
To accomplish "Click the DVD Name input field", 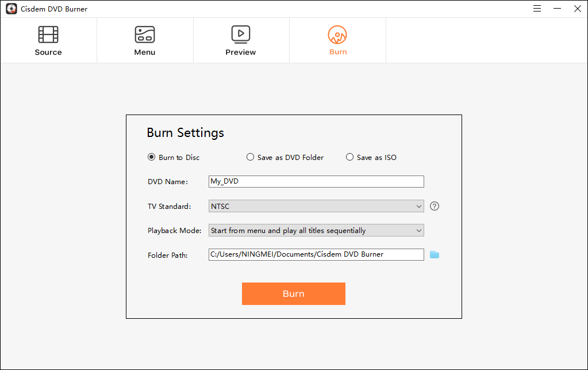I will [x=316, y=182].
